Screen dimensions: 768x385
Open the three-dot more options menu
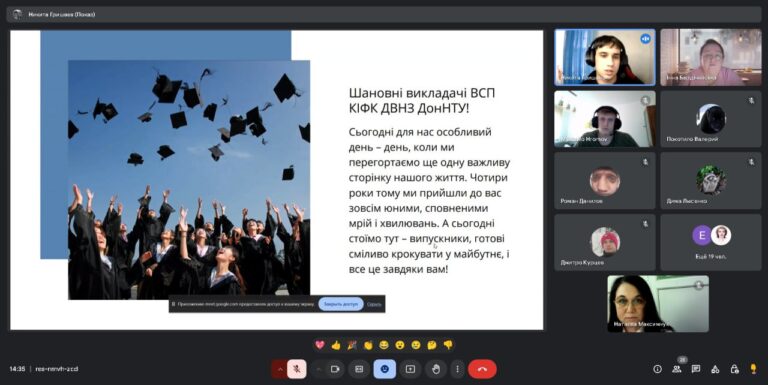pos(457,369)
